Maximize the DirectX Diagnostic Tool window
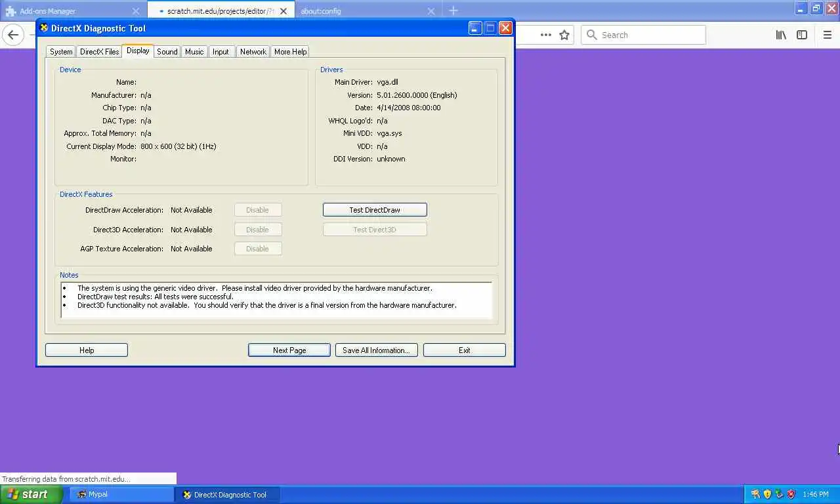Viewport: 840px width, 504px height. click(490, 28)
